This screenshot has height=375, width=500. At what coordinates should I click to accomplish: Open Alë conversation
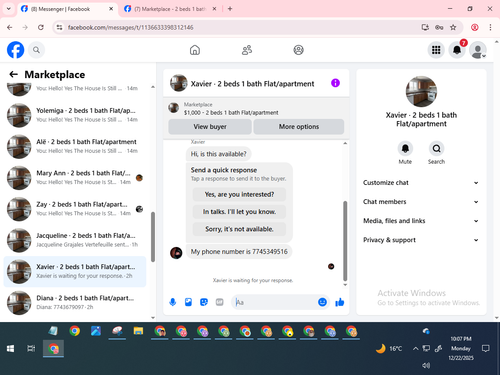pyautogui.click(x=75, y=146)
